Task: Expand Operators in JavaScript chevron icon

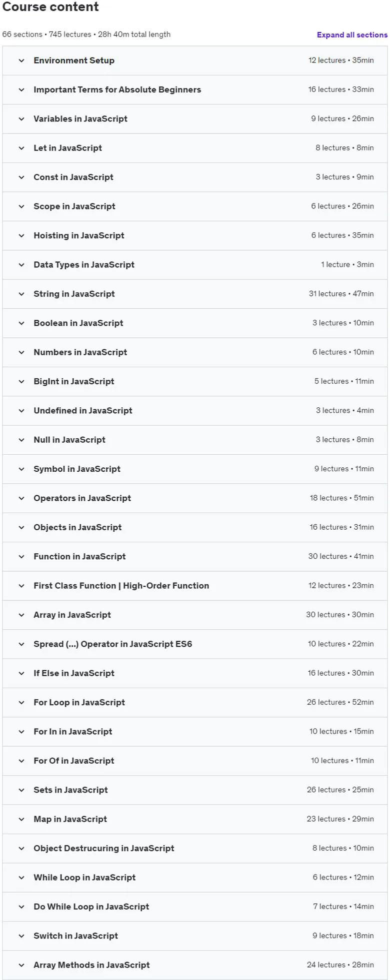Action: (21, 498)
